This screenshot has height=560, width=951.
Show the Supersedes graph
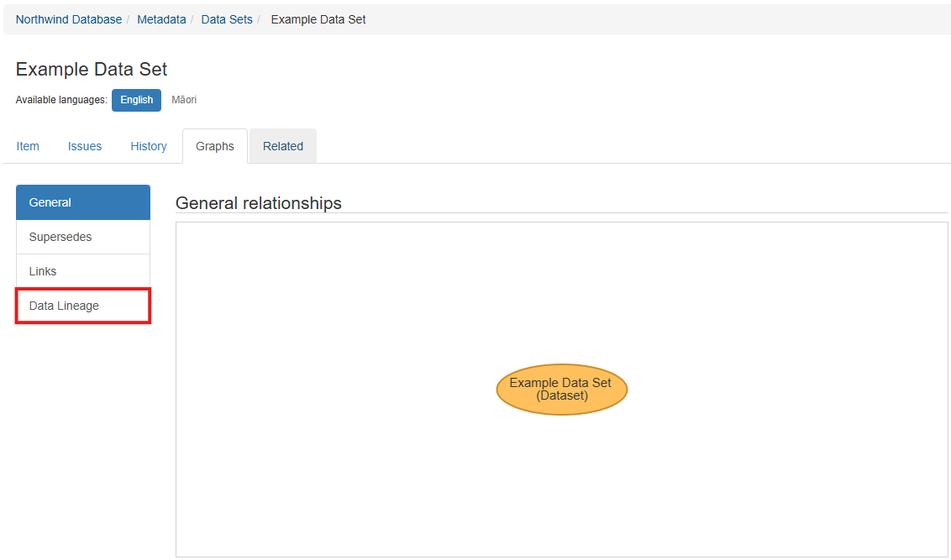coord(83,237)
